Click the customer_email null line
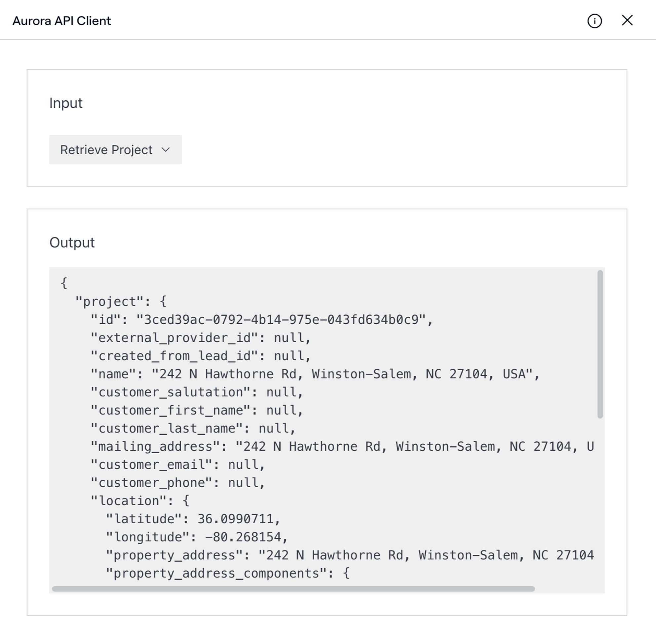656x644 pixels. pos(177,465)
